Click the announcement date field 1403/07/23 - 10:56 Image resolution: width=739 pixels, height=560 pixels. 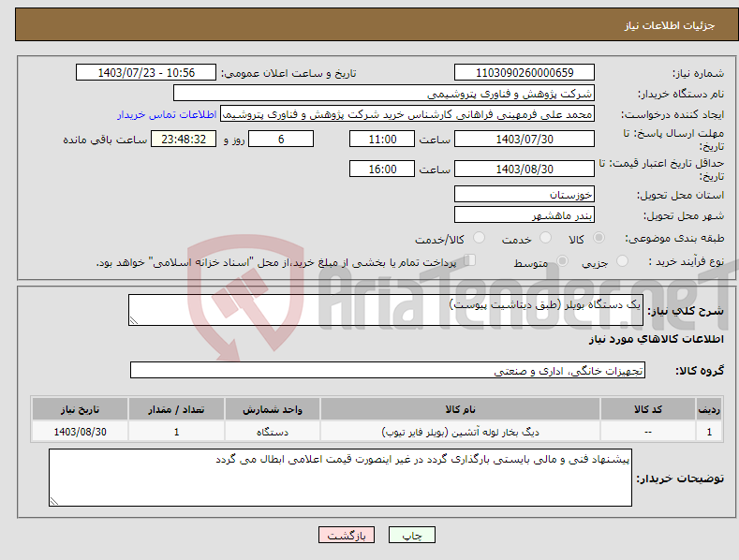click(146, 73)
